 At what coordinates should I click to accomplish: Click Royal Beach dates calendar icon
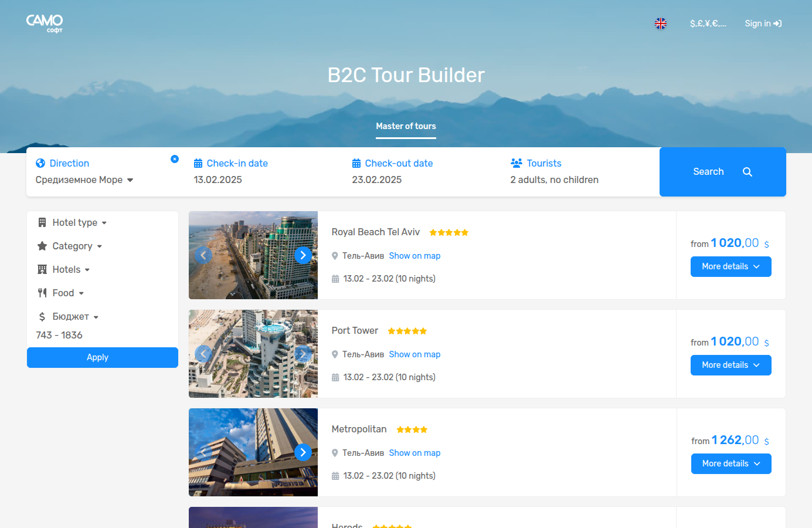point(335,279)
